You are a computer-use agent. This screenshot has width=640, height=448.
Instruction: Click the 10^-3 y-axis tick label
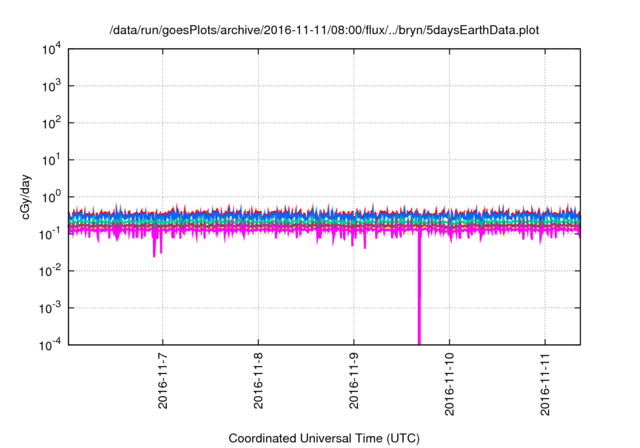tap(50, 308)
